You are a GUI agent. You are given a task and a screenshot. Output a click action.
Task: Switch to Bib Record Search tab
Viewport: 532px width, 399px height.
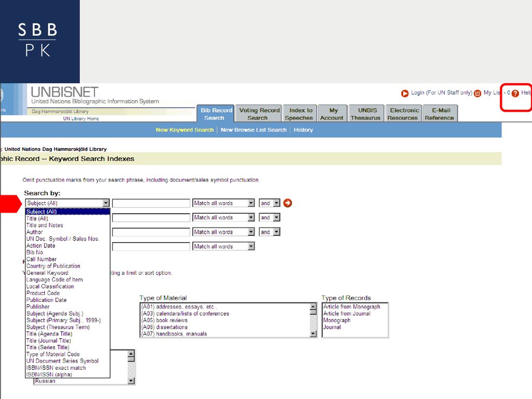point(216,114)
